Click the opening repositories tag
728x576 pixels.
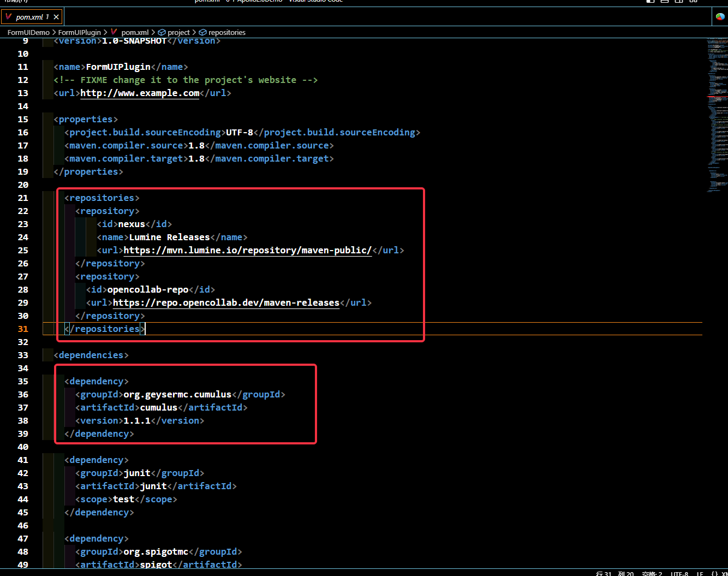pyautogui.click(x=102, y=198)
